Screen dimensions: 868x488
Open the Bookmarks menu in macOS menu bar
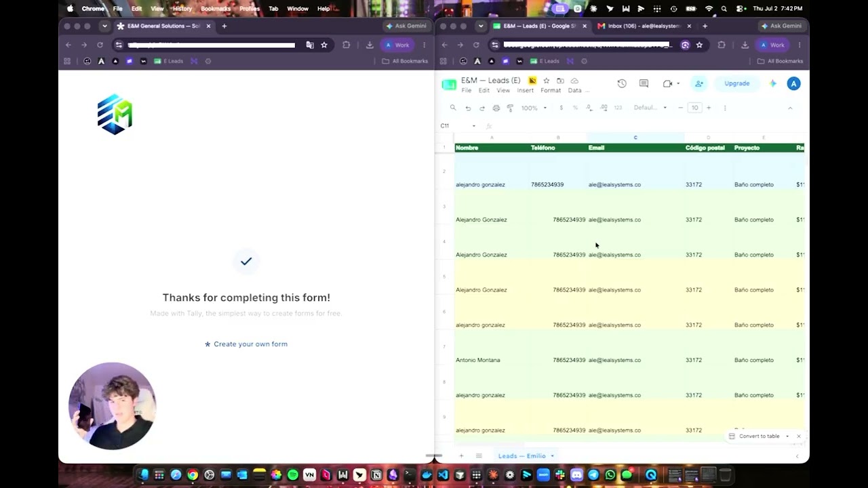(x=216, y=9)
